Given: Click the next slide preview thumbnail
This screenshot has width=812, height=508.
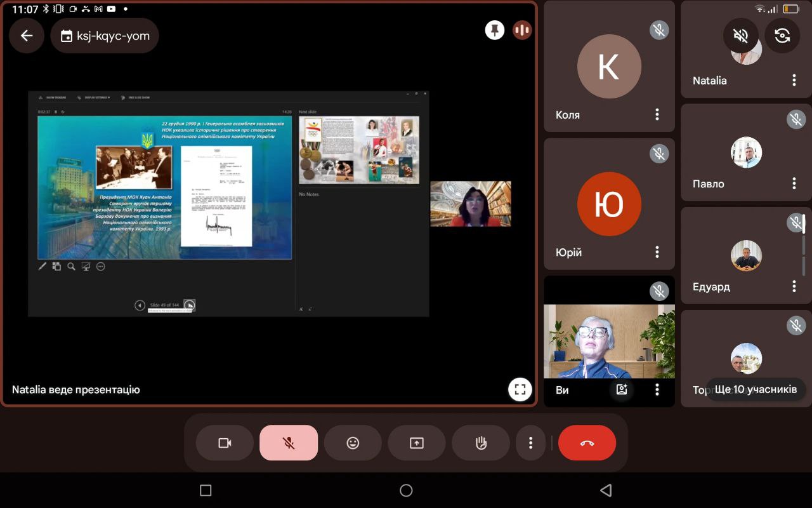Looking at the screenshot, I should click(x=359, y=150).
